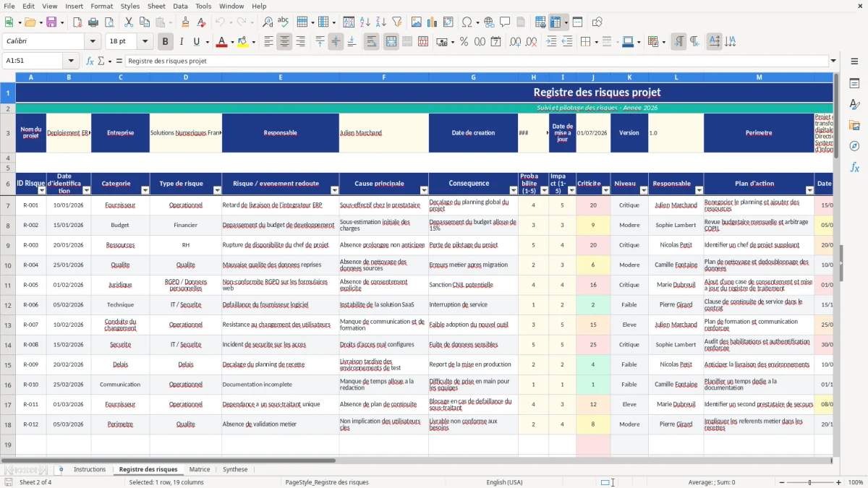Open the Sheet menu
This screenshot has width=868, height=488.
(156, 6)
